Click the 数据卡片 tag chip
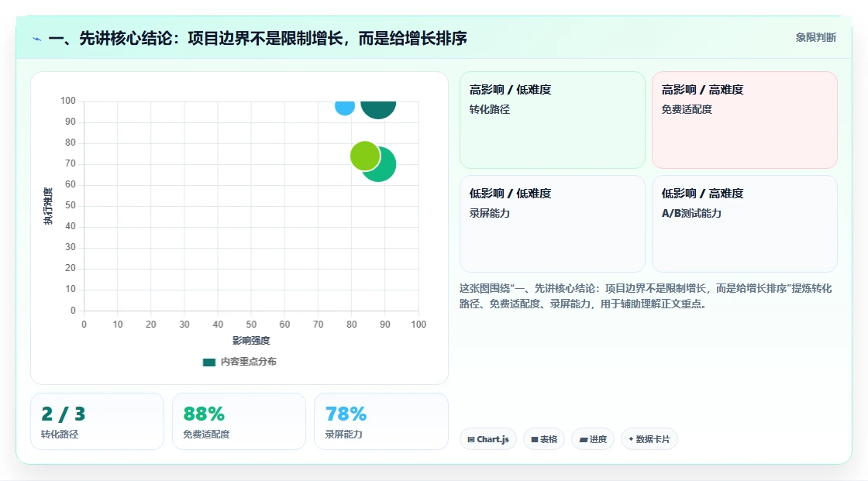The image size is (868, 481). (x=649, y=439)
